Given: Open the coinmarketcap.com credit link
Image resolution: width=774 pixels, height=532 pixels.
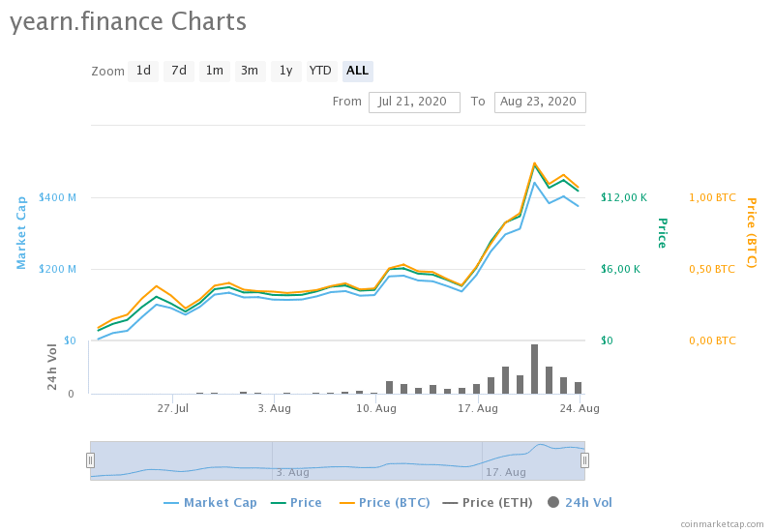Looking at the screenshot, I should click(x=722, y=523).
